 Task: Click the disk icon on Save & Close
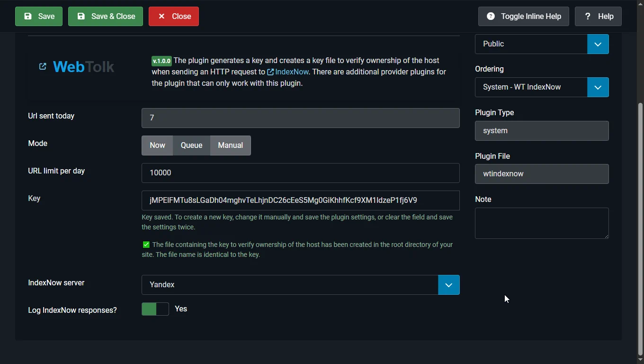coord(81,16)
